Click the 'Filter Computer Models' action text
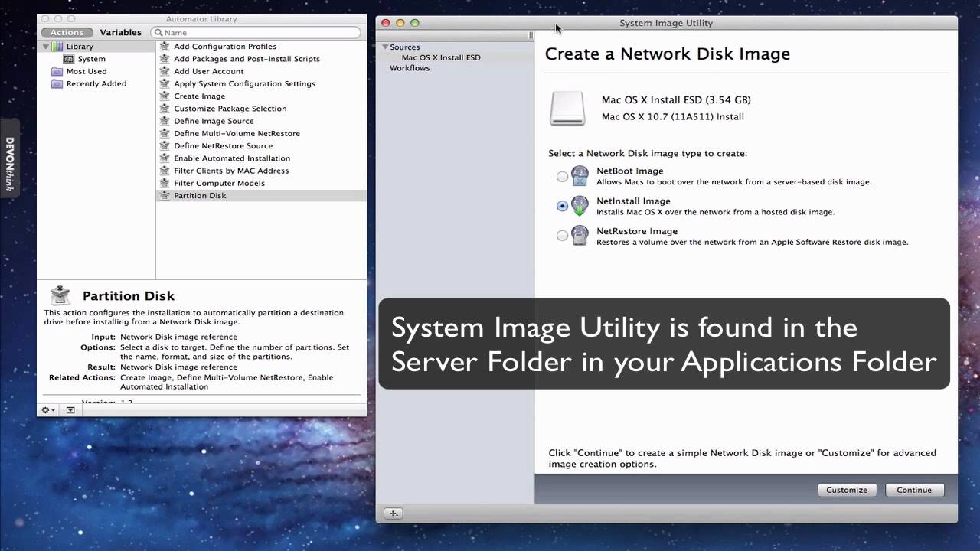 click(219, 183)
